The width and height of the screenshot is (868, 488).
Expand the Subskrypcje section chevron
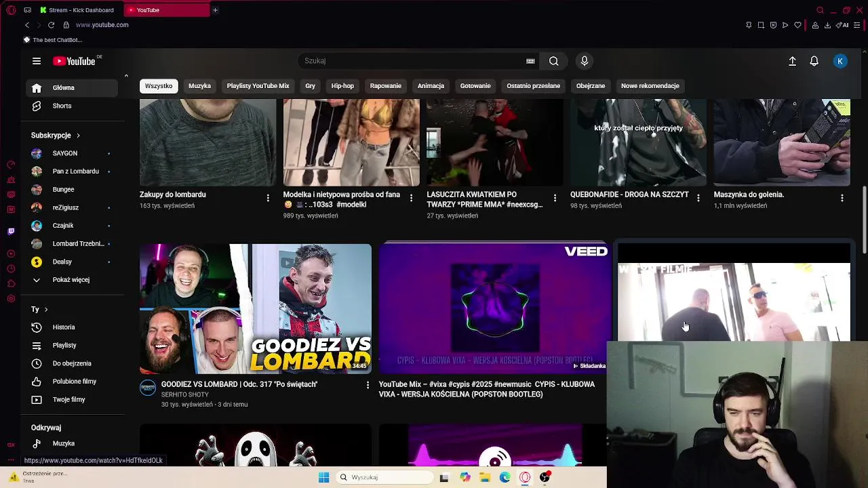78,136
